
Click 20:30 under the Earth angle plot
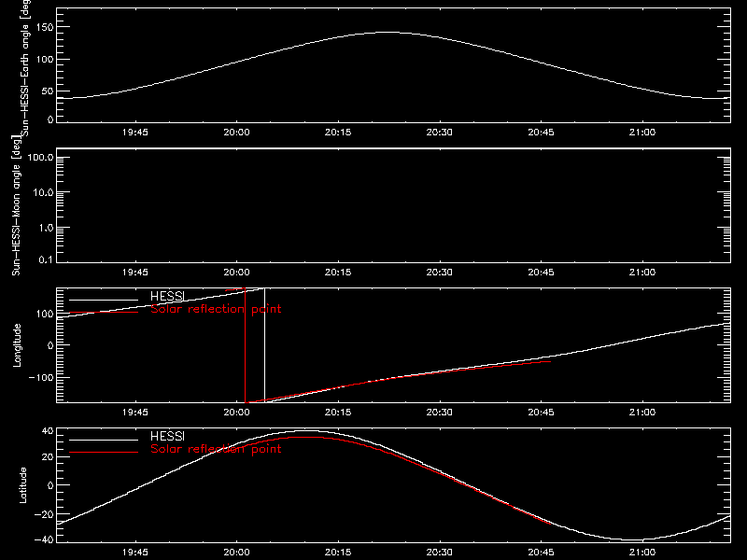click(440, 132)
